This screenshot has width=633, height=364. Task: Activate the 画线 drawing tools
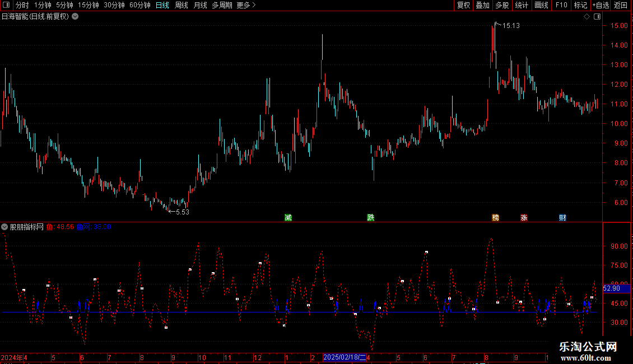pos(541,5)
